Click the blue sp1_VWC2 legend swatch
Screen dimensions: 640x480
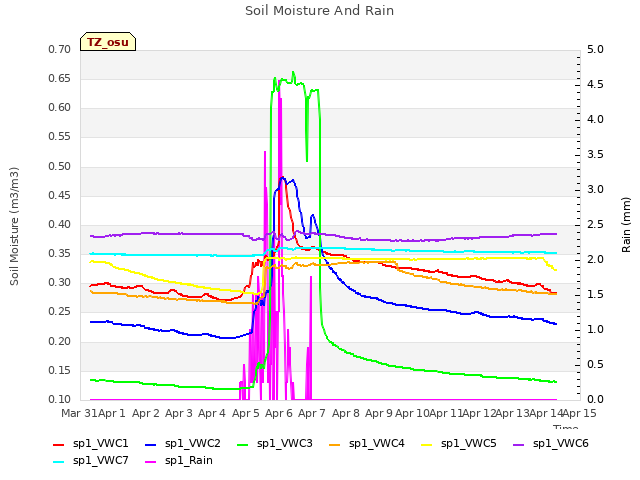tap(151, 444)
